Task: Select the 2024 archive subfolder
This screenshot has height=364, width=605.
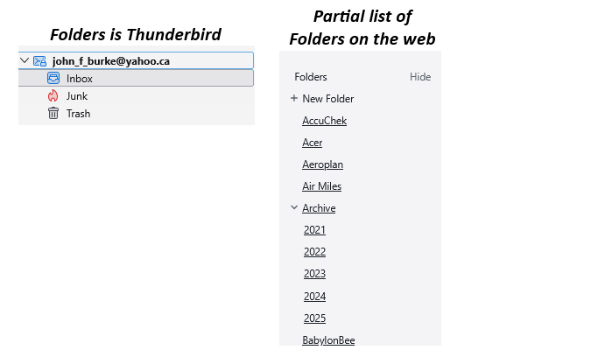Action: [x=314, y=297]
